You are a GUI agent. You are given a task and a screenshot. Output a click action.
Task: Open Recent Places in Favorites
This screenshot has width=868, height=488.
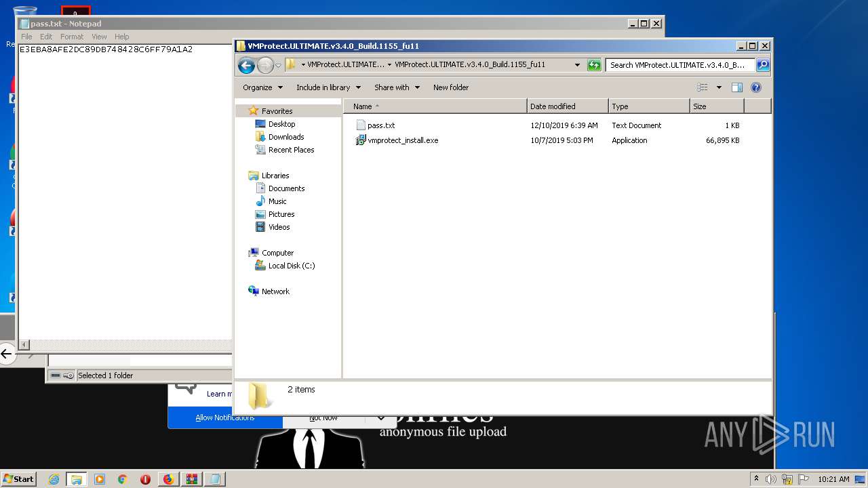pos(291,150)
